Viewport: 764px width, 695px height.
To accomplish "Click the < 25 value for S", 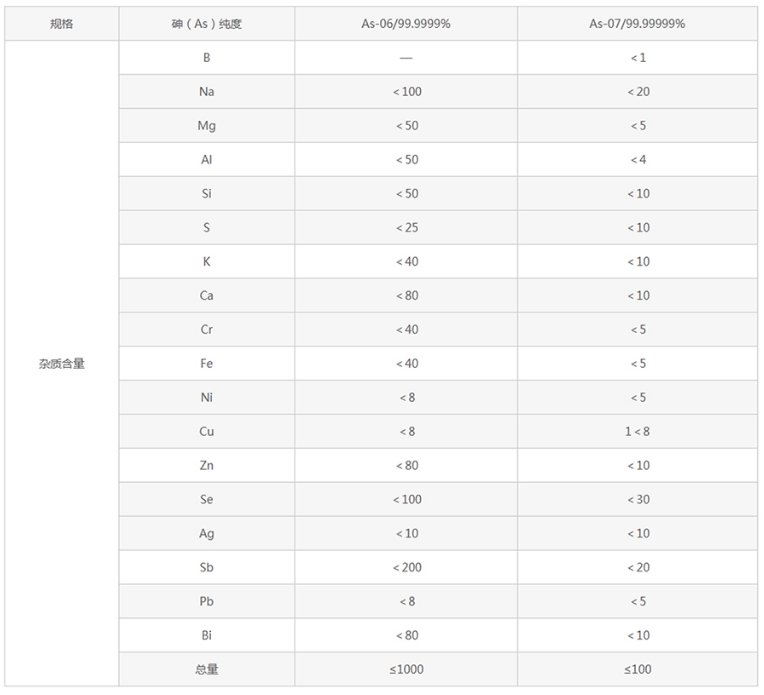I will click(x=406, y=227).
